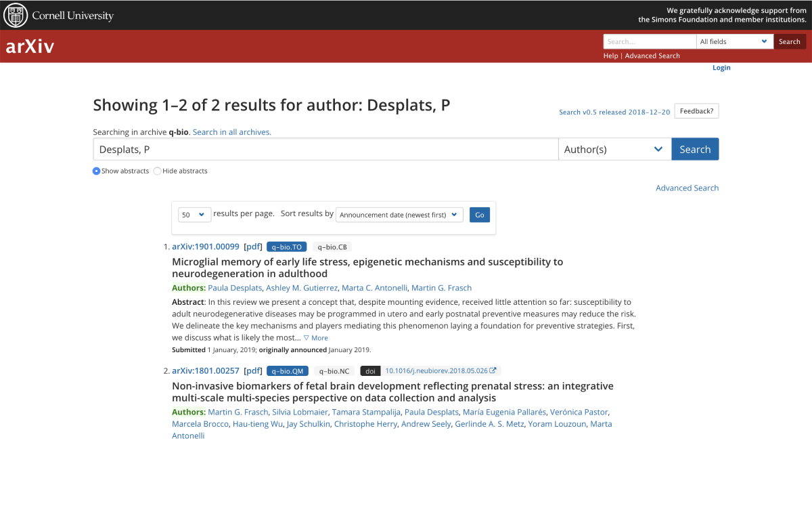Open the Feedback? form
The height and width of the screenshot is (508, 812).
696,110
